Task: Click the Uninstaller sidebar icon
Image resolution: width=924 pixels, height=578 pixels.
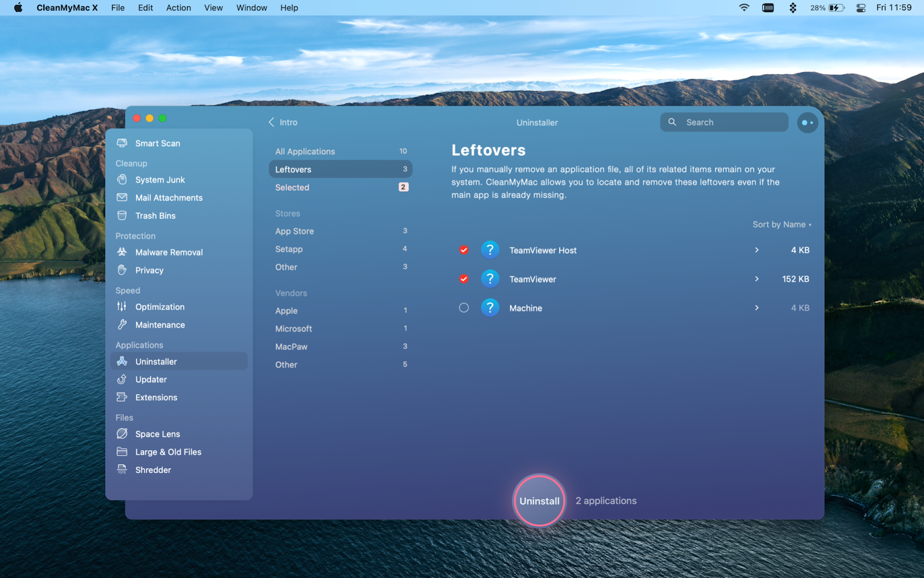Action: (x=122, y=361)
